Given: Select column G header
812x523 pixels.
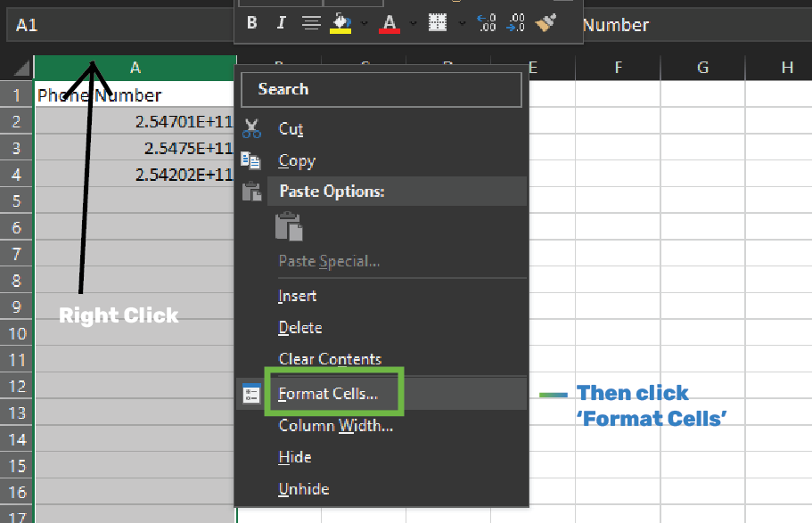Looking at the screenshot, I should point(702,68).
